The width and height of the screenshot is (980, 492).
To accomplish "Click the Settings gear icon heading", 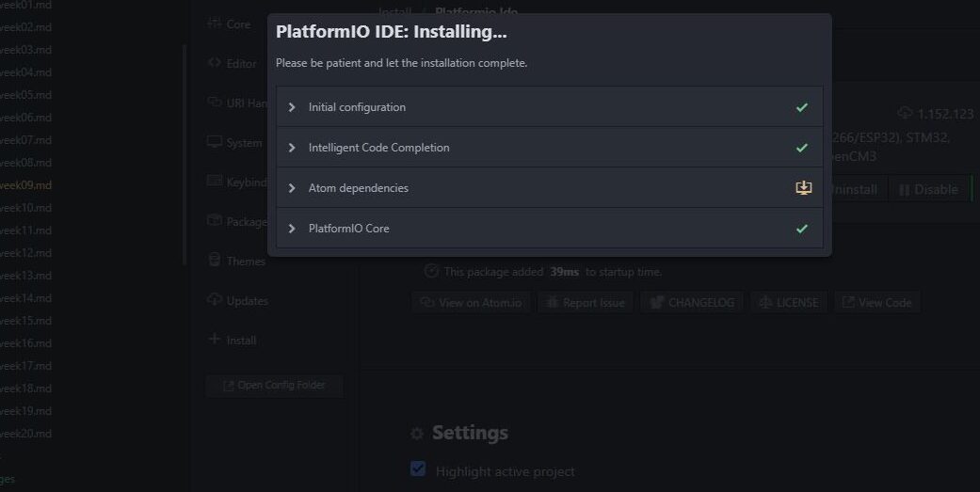I will coord(417,434).
